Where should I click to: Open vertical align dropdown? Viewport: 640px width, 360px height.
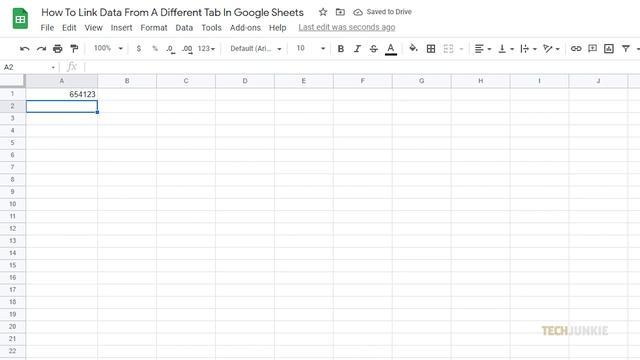click(506, 49)
